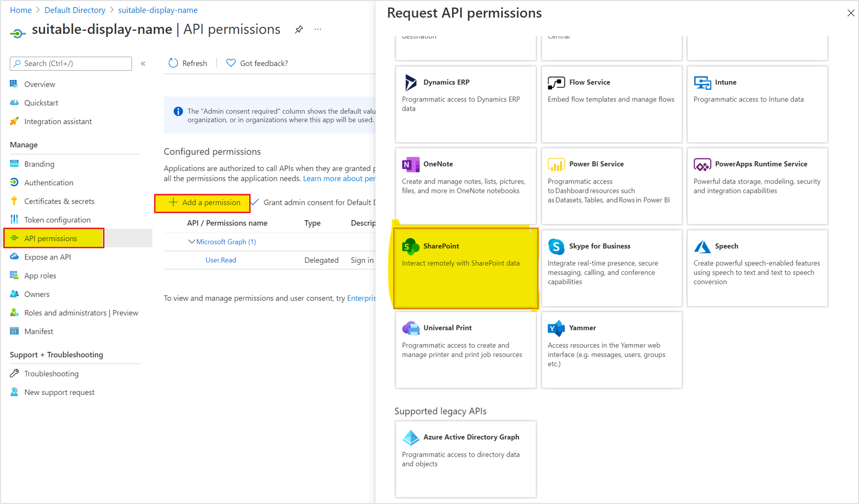Image resolution: width=859 pixels, height=504 pixels.
Task: Click the Quickstart cloud icon
Action: click(x=14, y=103)
